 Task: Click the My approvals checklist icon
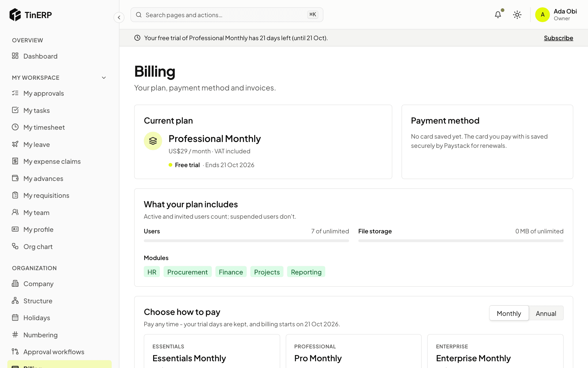click(15, 93)
